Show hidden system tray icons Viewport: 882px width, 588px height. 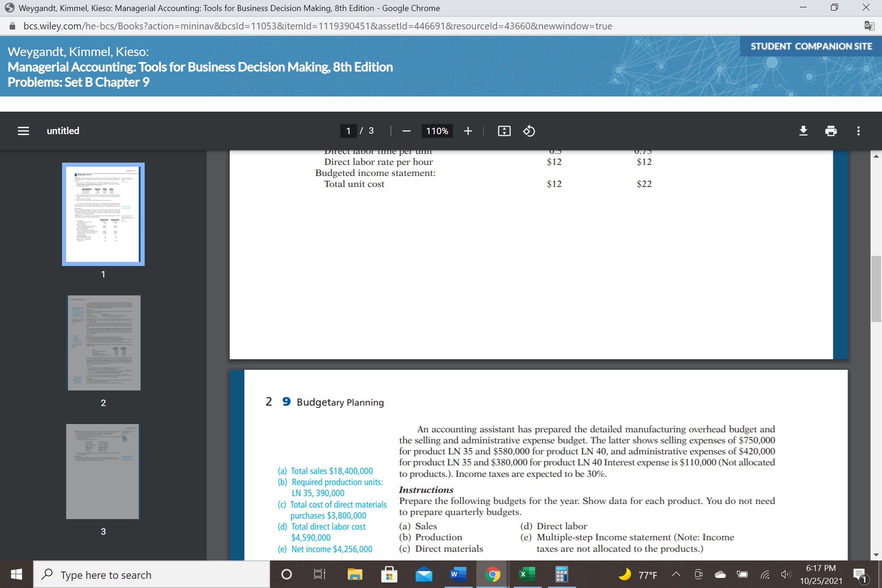pyautogui.click(x=676, y=574)
